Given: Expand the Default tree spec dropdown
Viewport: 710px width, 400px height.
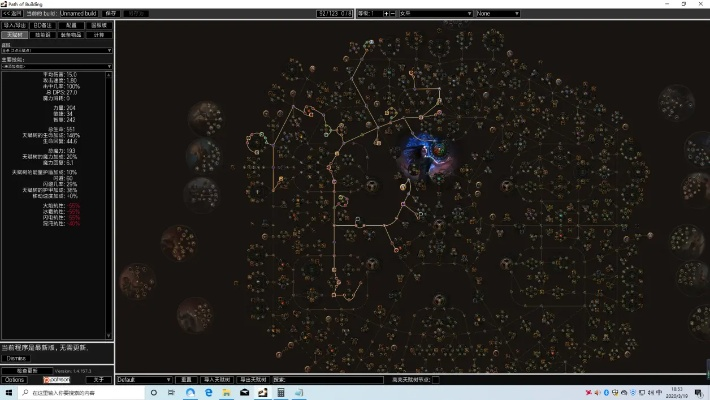Looking at the screenshot, I should [144, 380].
